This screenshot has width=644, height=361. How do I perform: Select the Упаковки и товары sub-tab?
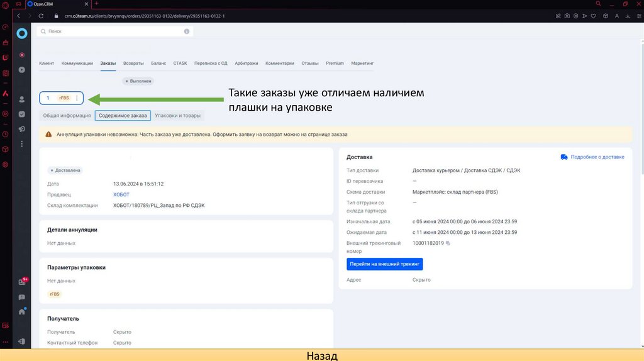(x=178, y=115)
